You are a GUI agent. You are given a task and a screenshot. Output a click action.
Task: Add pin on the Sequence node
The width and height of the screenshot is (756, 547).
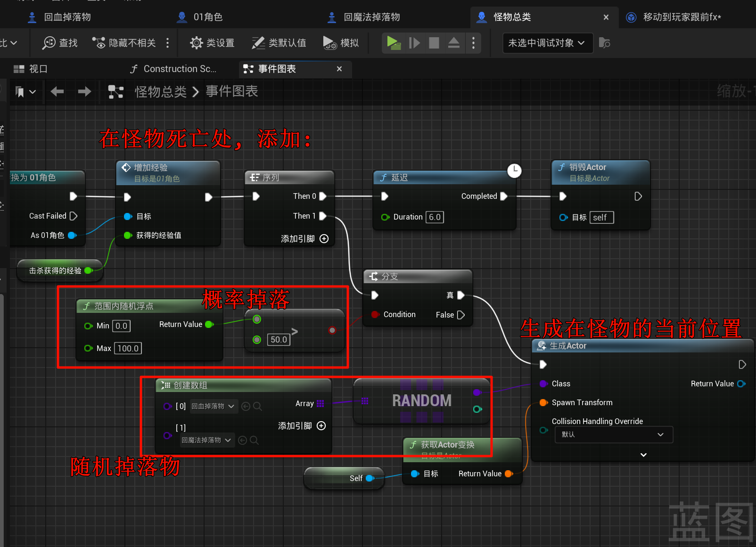coord(324,239)
